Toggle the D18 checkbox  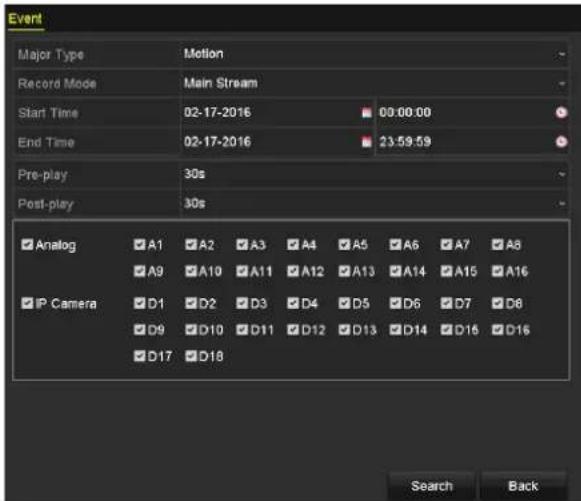click(x=191, y=356)
